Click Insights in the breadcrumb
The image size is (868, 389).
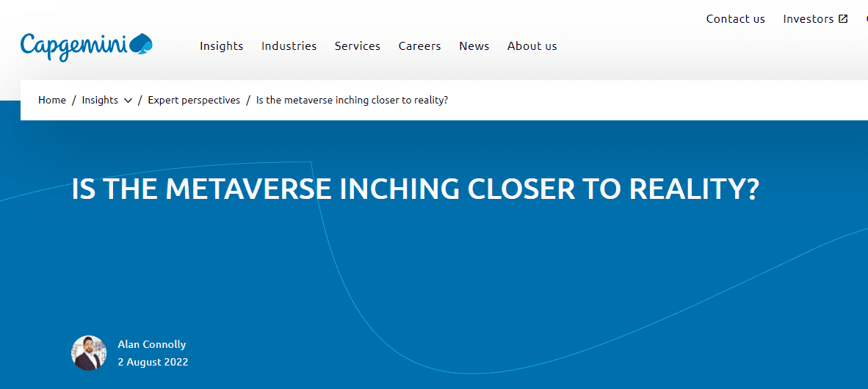pyautogui.click(x=100, y=100)
